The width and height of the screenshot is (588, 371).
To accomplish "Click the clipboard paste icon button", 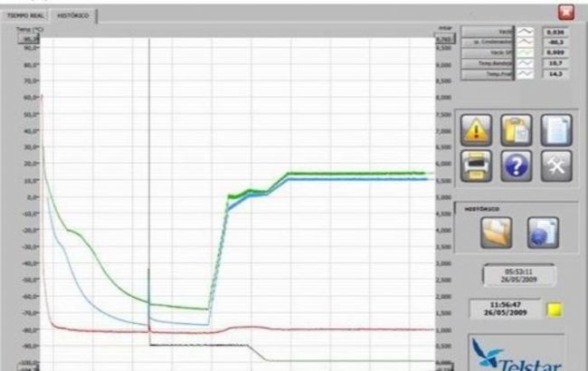I will [516, 130].
